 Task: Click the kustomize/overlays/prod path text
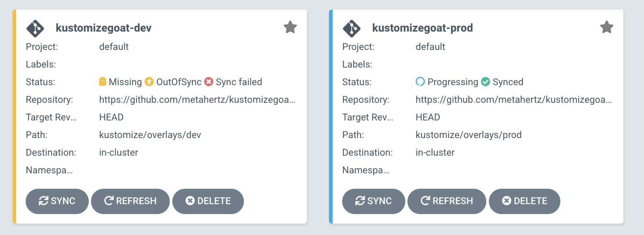[x=468, y=135]
